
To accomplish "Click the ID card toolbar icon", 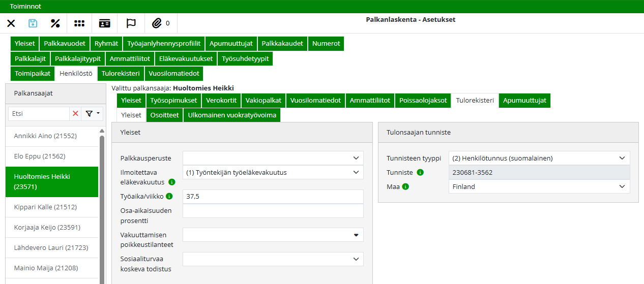I will (105, 23).
